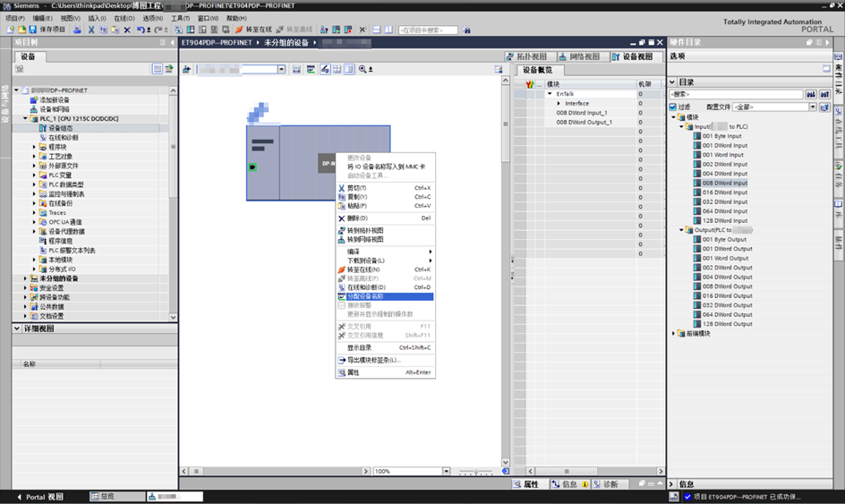Image resolution: width=845 pixels, height=504 pixels.
Task: Expand the 未分组的设备 tree node
Action: point(25,278)
